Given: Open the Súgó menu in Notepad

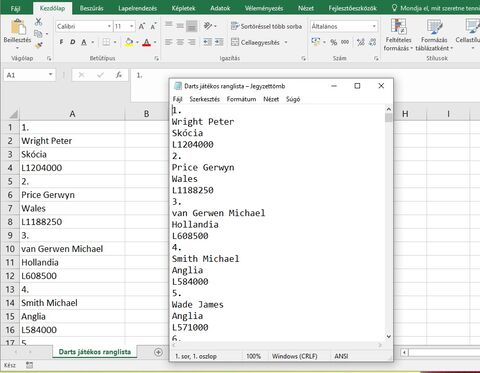Looking at the screenshot, I should pos(293,99).
